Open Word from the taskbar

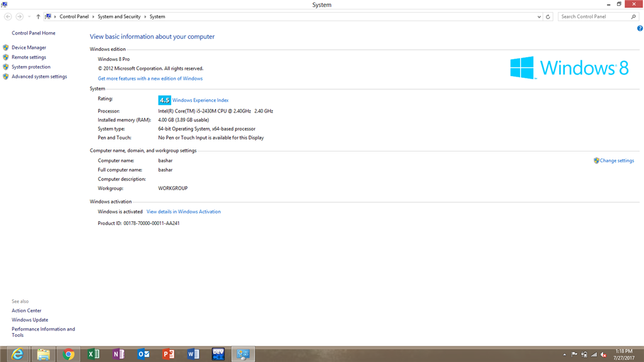coord(193,354)
